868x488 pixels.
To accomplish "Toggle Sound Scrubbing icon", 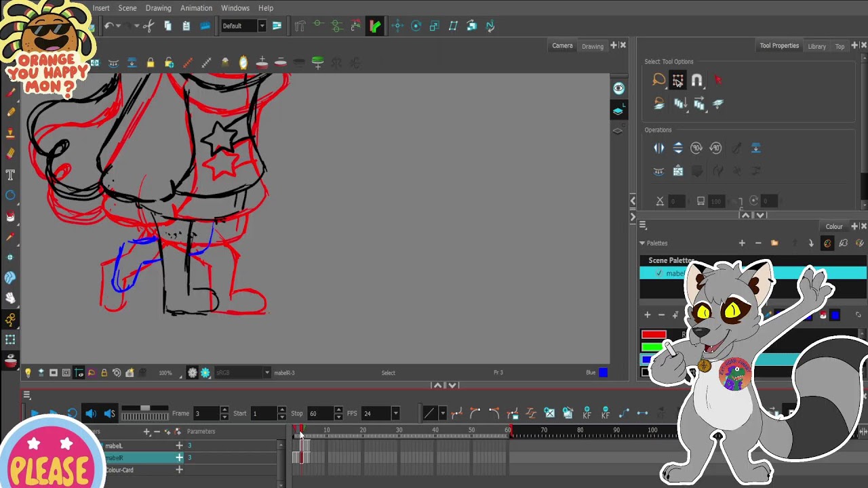I will click(109, 413).
